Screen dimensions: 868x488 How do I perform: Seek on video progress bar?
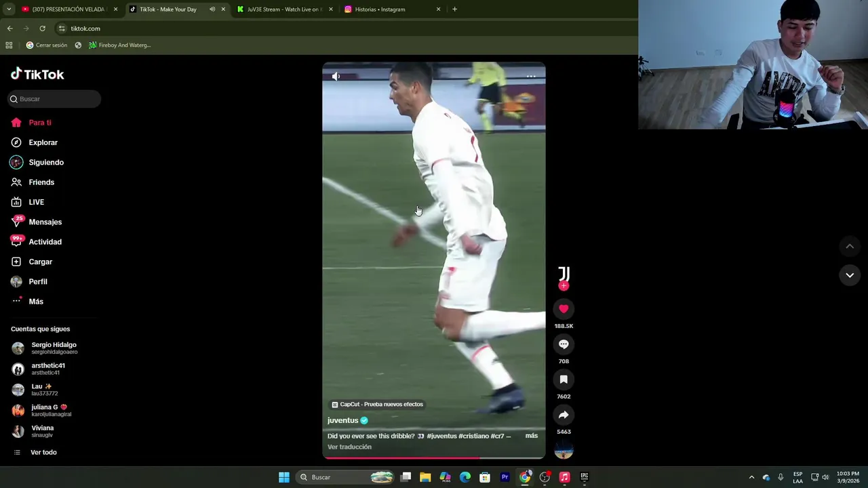pyautogui.click(x=434, y=457)
